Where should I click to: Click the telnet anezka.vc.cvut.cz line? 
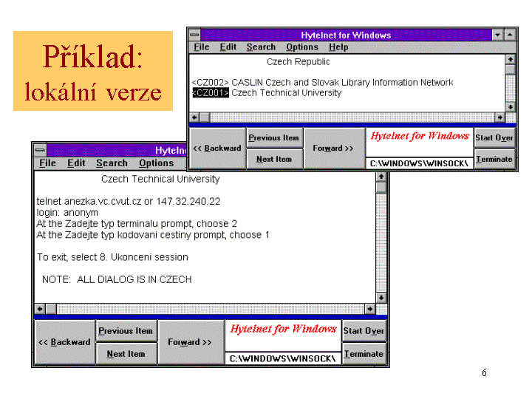tap(129, 201)
